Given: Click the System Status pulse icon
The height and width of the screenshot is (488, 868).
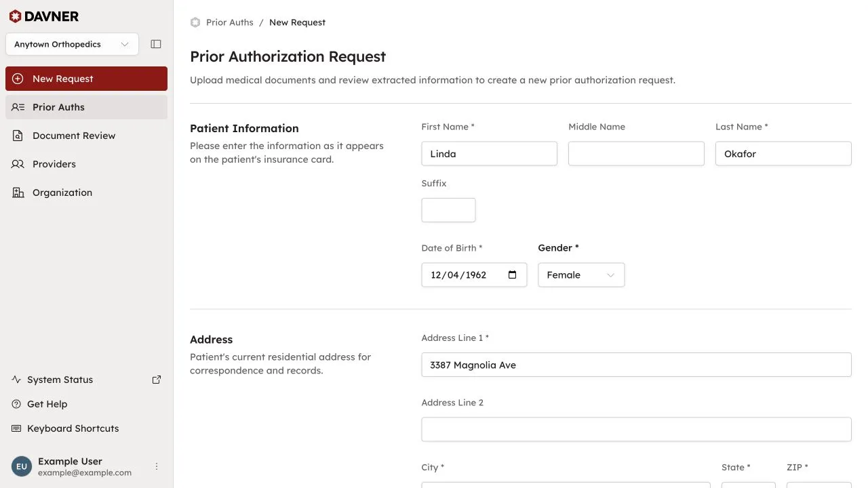Looking at the screenshot, I should (x=17, y=380).
